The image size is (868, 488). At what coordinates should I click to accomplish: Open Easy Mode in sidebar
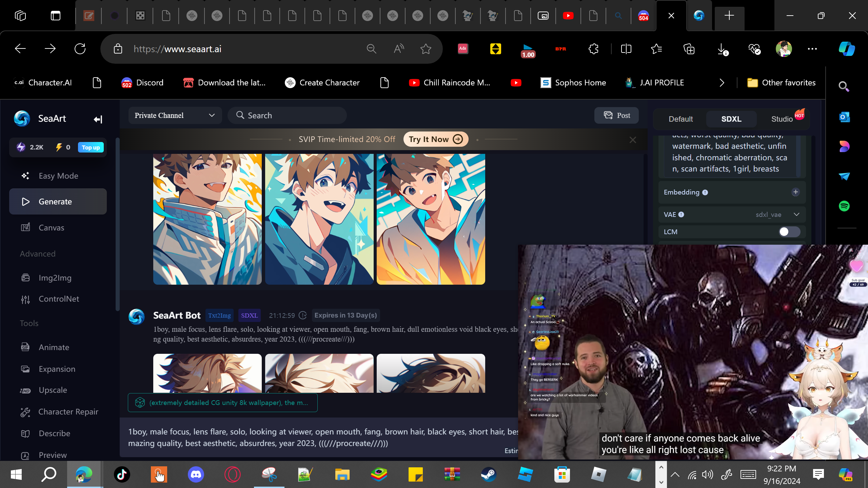pos(58,176)
